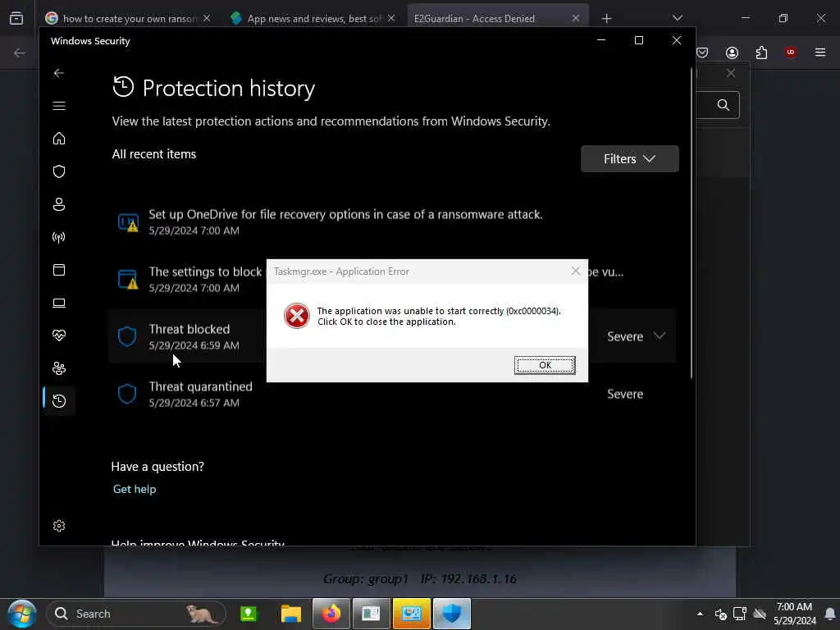Viewport: 840px width, 630px height.
Task: Open browser extensions puzzle icon
Action: pyautogui.click(x=761, y=52)
